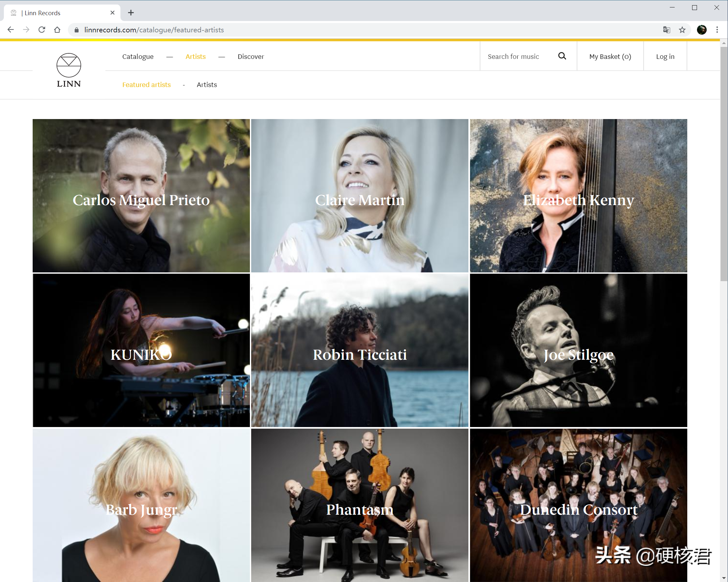
Task: Click the search magnifier icon
Action: click(x=562, y=56)
